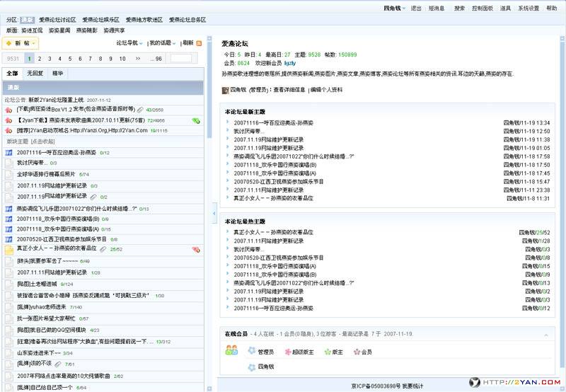Click the green tag icon on 【2yan下载】 row
This screenshot has width=566, height=392.
pyautogui.click(x=196, y=120)
